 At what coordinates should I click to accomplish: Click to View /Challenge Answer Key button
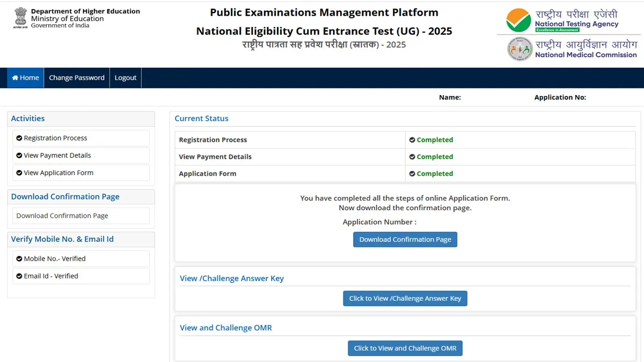click(405, 299)
